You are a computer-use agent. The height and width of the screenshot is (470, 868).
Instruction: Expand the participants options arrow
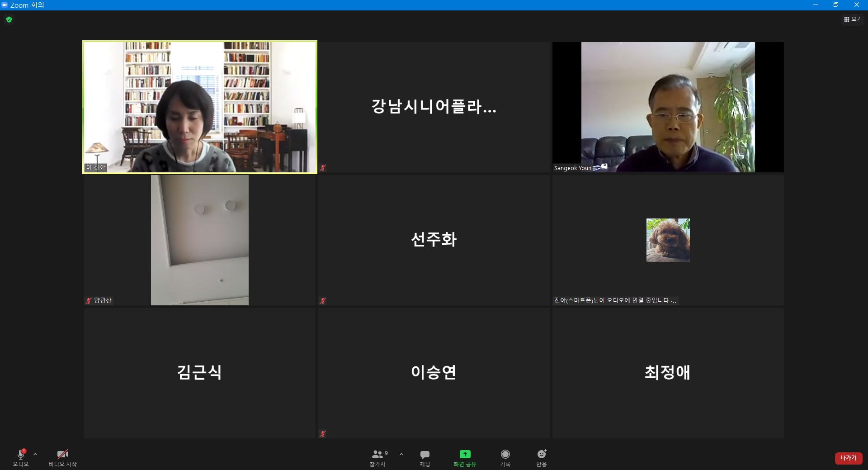[401, 454]
